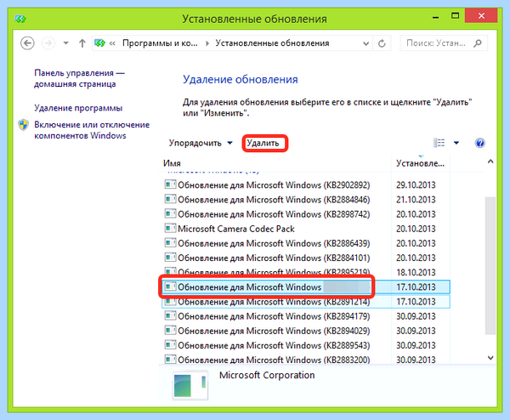Image resolution: width=510 pixels, height=420 pixels.
Task: Open Help with the question mark icon
Action: point(479,143)
